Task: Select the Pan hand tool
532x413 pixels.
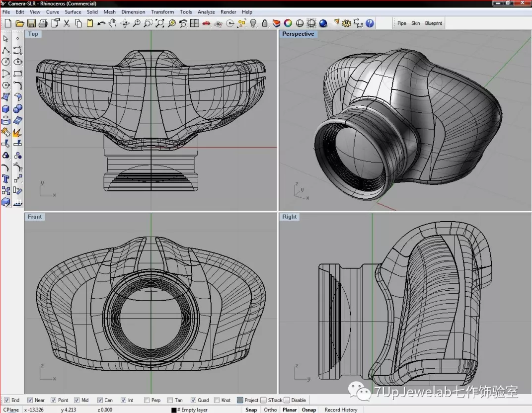Action: pyautogui.click(x=113, y=23)
